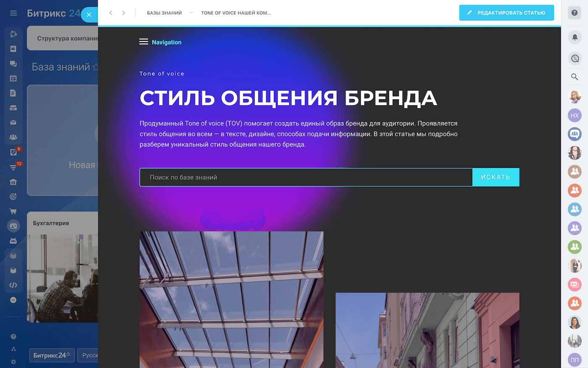Open the notifications bell in right panel
588x368 pixels.
pyautogui.click(x=575, y=37)
